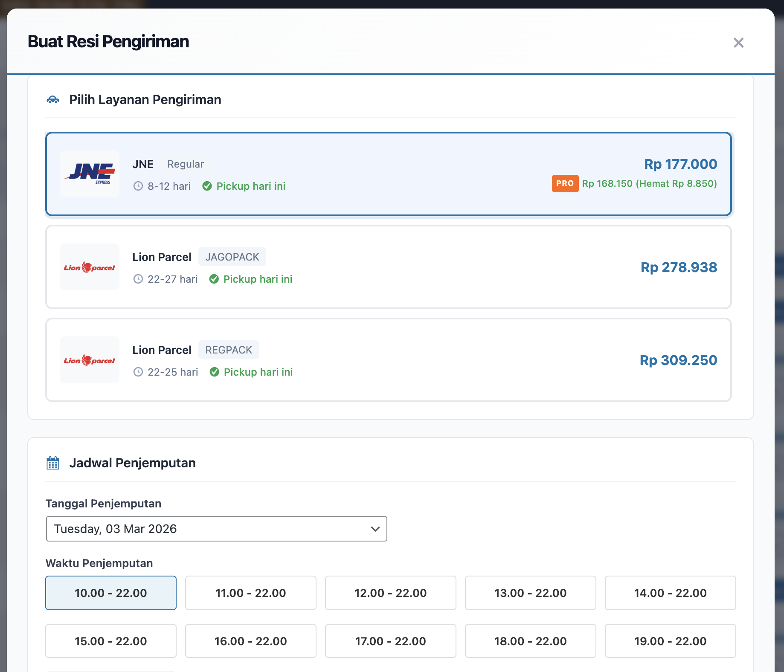784x672 pixels.
Task: Click the calendar icon beside Jadwal Penjemputan
Action: click(x=53, y=463)
